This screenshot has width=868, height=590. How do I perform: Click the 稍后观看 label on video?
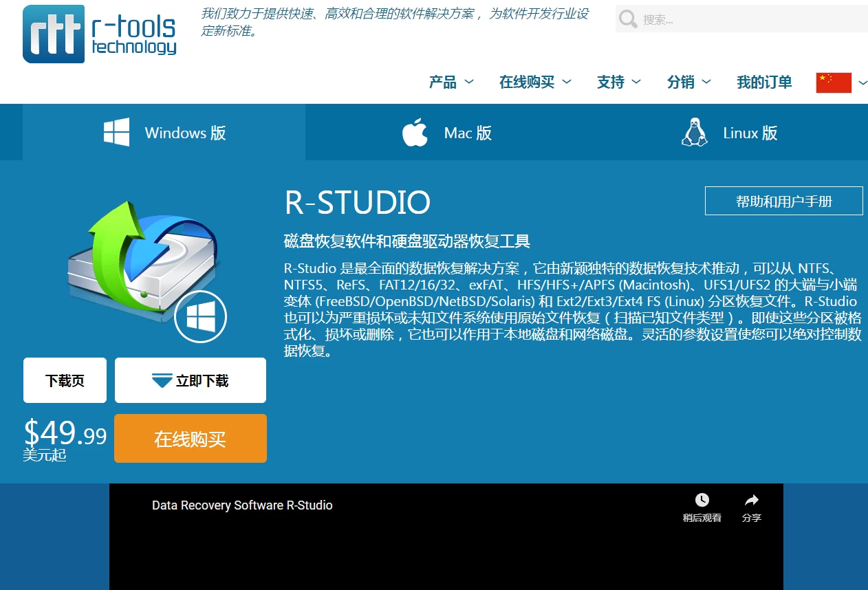(702, 518)
